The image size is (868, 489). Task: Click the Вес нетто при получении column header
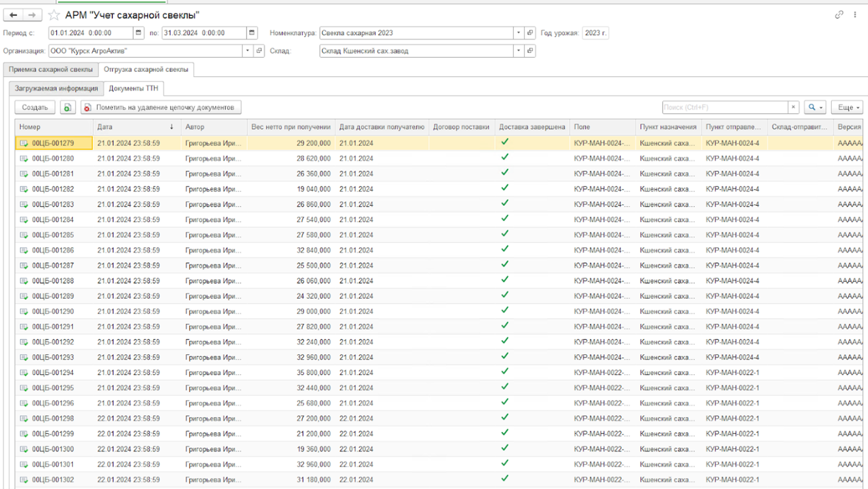coord(291,127)
